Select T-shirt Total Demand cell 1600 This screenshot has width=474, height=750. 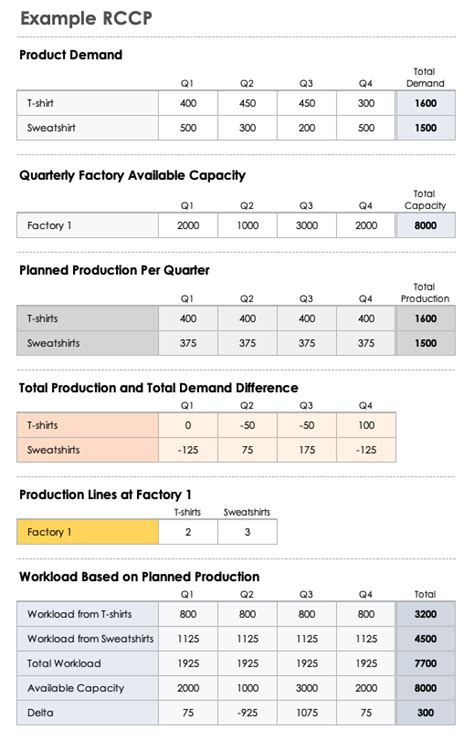(x=426, y=103)
